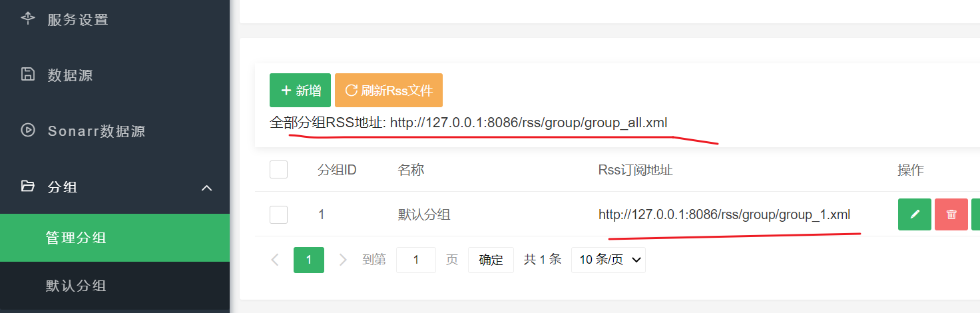Click the 默认分组 name cell
This screenshot has height=313, width=980.
click(x=424, y=214)
